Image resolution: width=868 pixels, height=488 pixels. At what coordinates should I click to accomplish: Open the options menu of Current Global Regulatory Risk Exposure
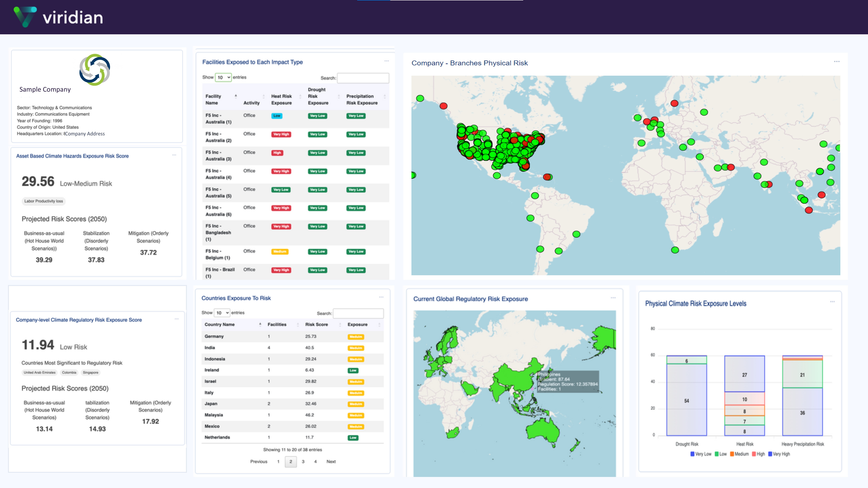click(613, 298)
